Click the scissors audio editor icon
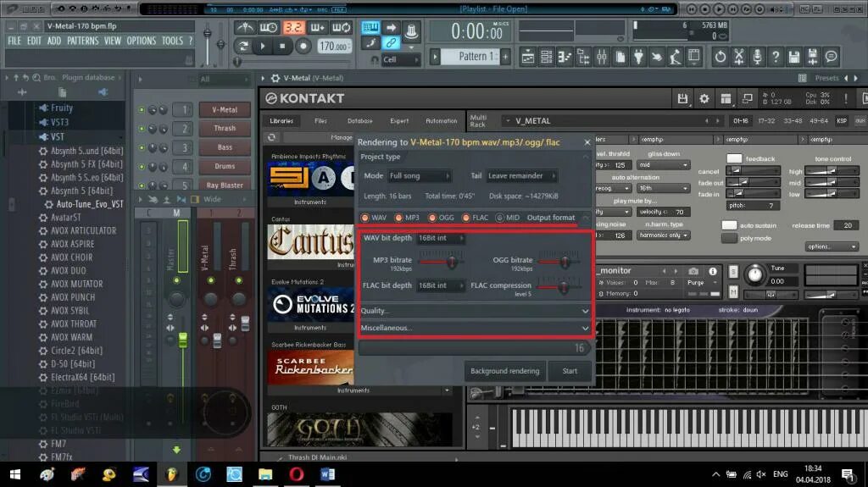This screenshot has width=868, height=487. coord(738,57)
